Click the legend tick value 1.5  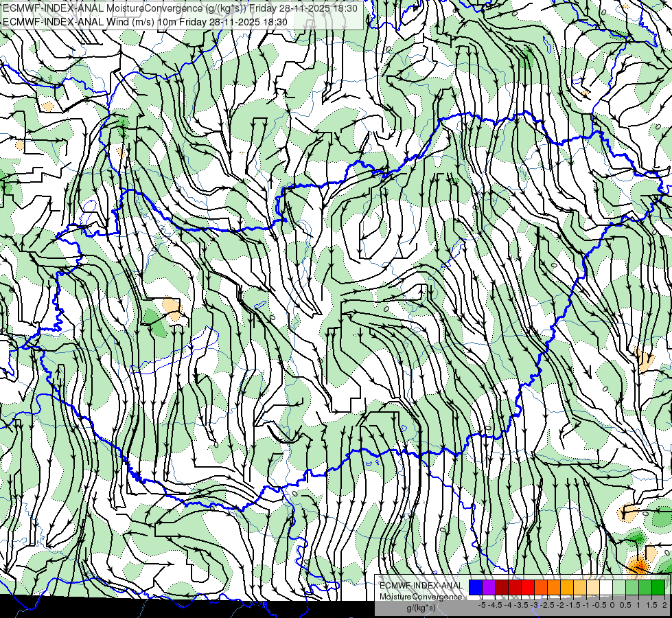pos(651,605)
